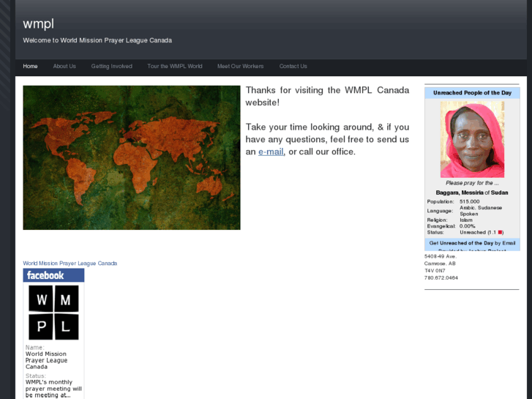Screen dimensions: 532x399
Task: Open Getting Involved in navigation bar
Action: click(112, 66)
